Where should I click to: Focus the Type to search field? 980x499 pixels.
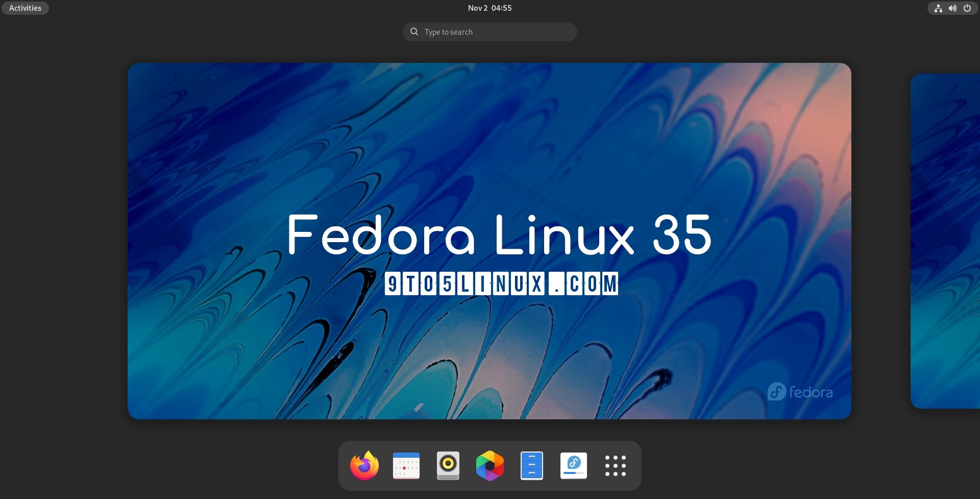tap(490, 32)
